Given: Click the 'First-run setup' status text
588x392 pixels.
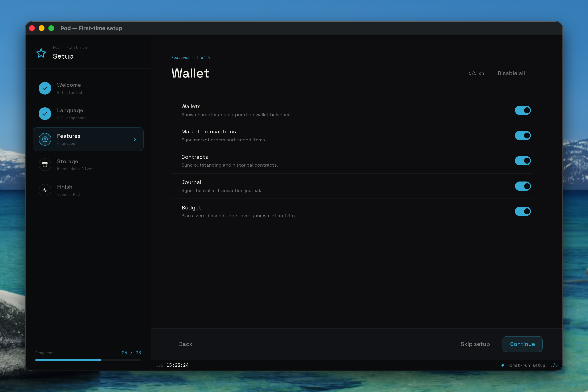Looking at the screenshot, I should click(526, 365).
